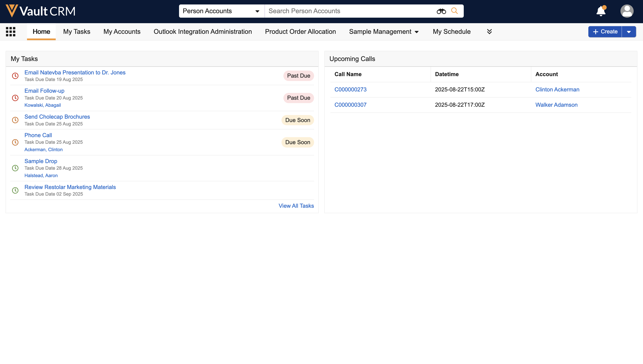
Task: Open the Product Order Allocation tab
Action: click(300, 31)
